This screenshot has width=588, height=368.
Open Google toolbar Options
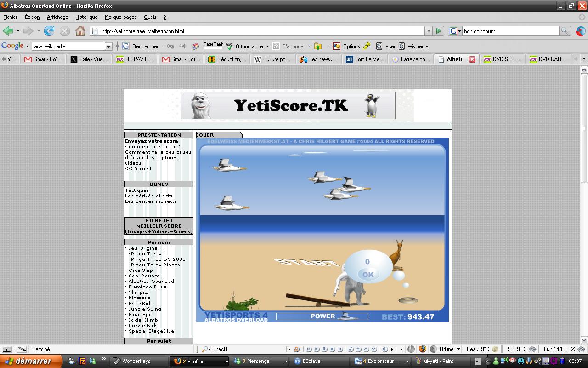click(x=347, y=46)
